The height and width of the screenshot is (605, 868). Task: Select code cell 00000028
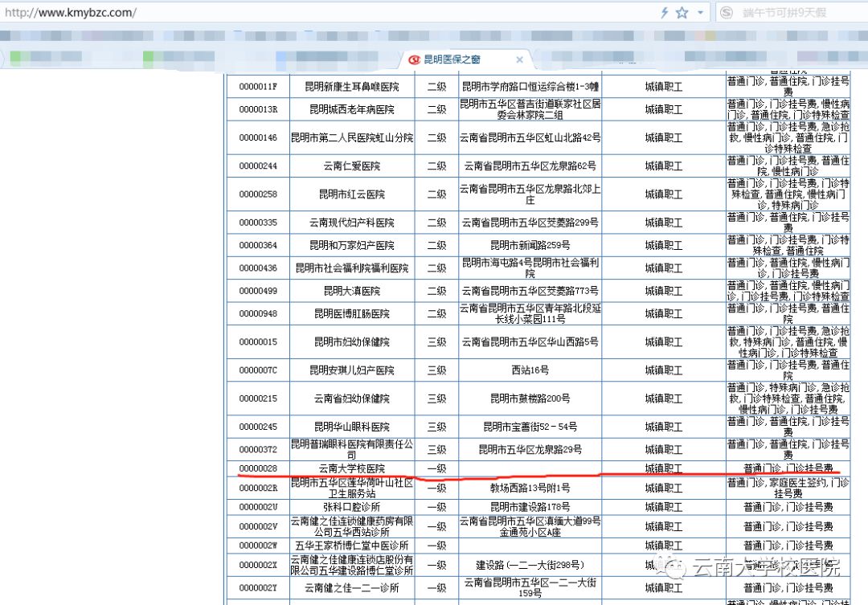tap(258, 468)
